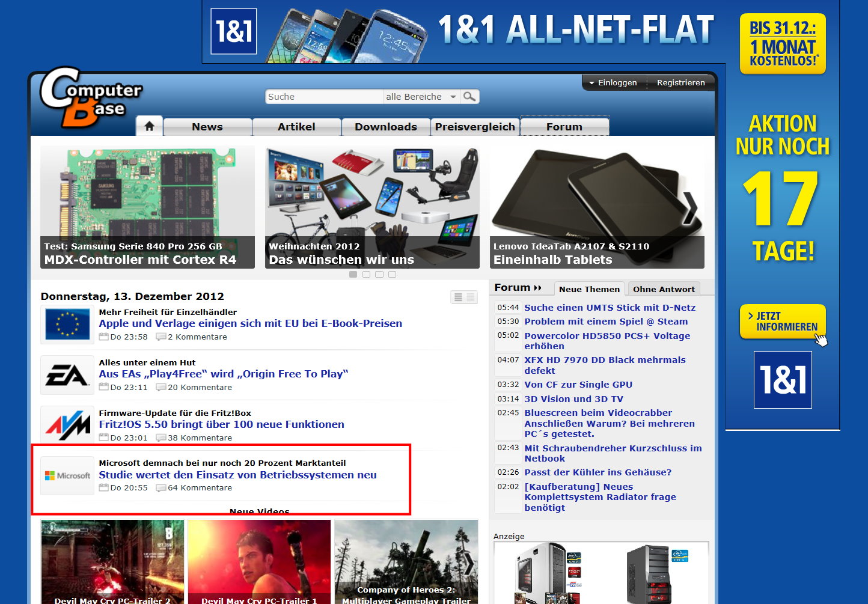Play Company of Heroes 2 trailer video

coord(406,562)
